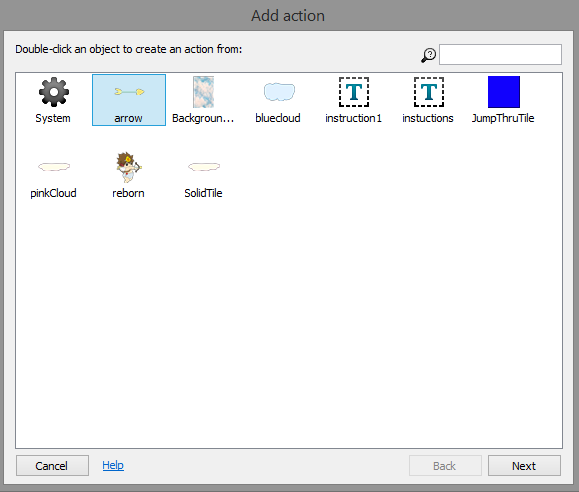This screenshot has height=492, width=579.
Task: Click the 'JumpThruTile' label text
Action: [503, 118]
